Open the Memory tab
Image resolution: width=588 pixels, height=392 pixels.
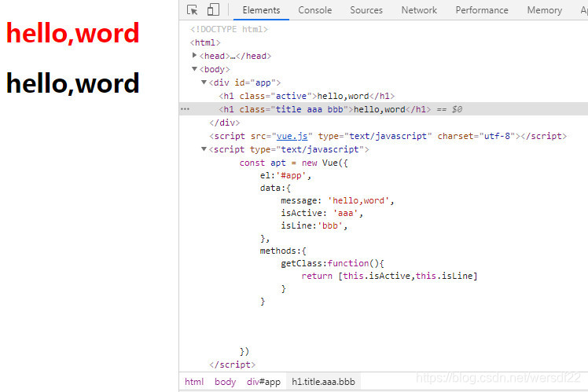[x=544, y=10]
